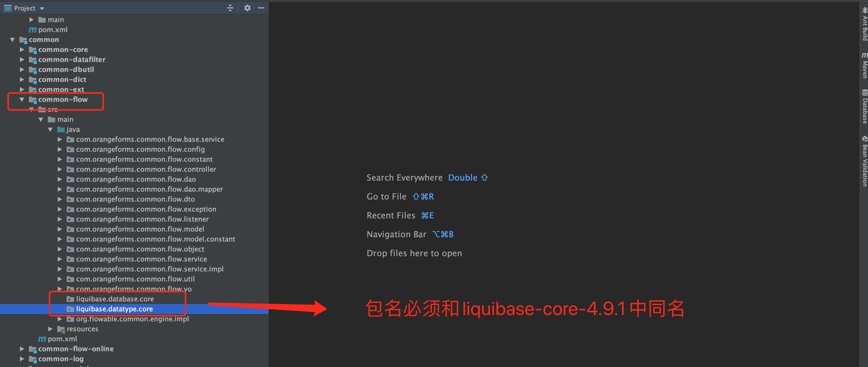This screenshot has height=367, width=868.
Task: Open com.orangeforms.common.flow.controller package
Action: [146, 169]
